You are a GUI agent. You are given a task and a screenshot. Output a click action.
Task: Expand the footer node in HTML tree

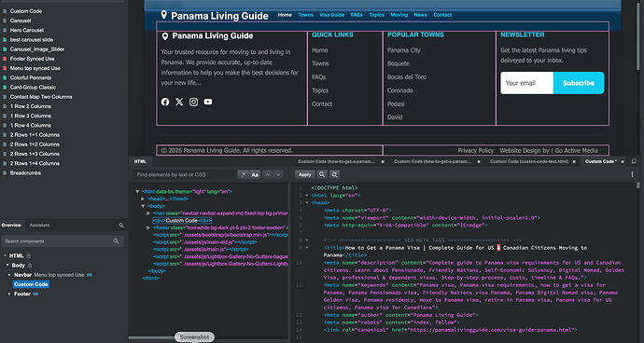tap(148, 227)
